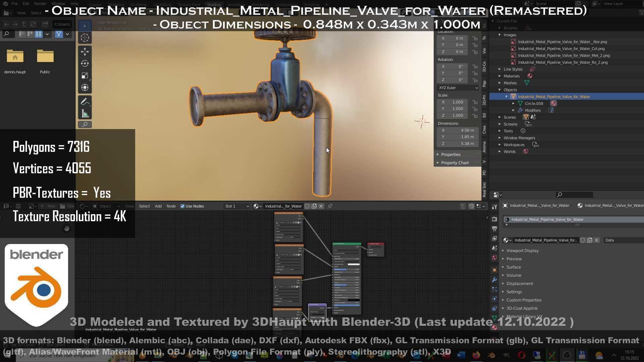Open the Modifier Properties wrench tab
This screenshot has width=644, height=362.
pyautogui.click(x=494, y=280)
